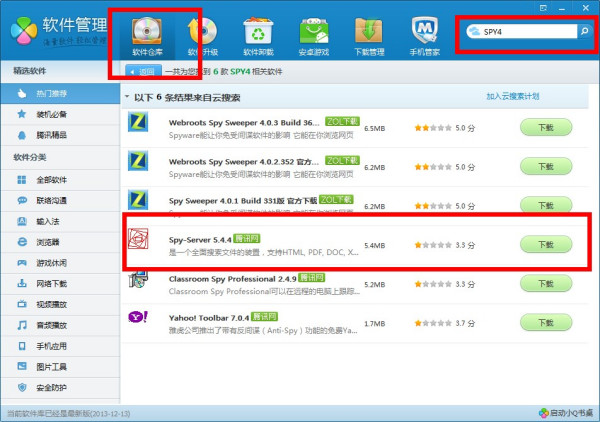Click the grid icon beside 全部软件

point(22,180)
